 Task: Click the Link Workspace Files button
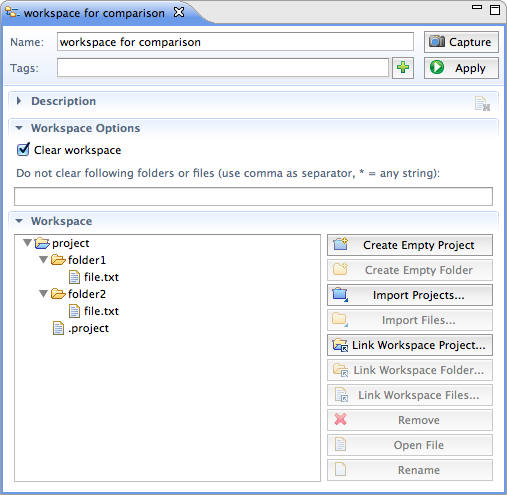click(x=410, y=395)
